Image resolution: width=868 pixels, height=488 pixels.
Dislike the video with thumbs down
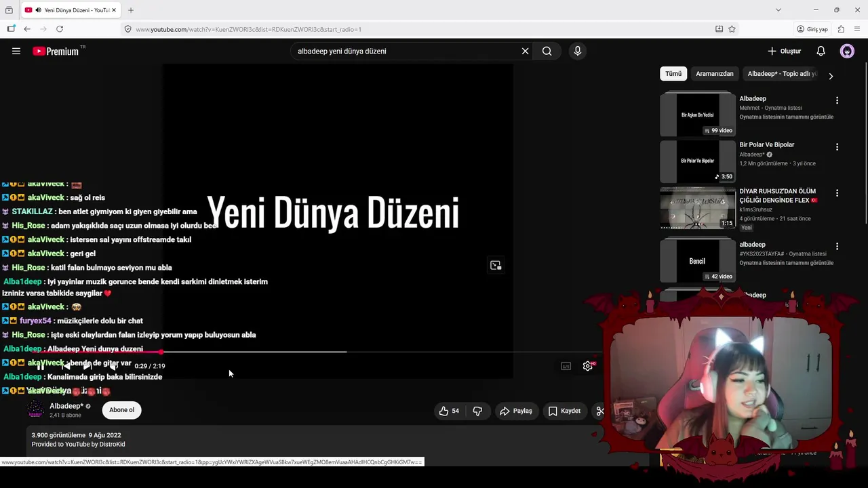(x=477, y=411)
